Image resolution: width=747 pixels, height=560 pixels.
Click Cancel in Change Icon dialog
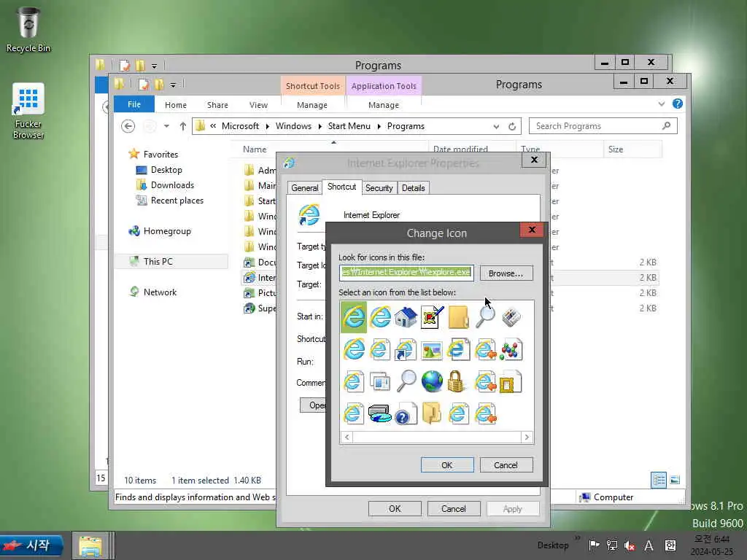[506, 464]
